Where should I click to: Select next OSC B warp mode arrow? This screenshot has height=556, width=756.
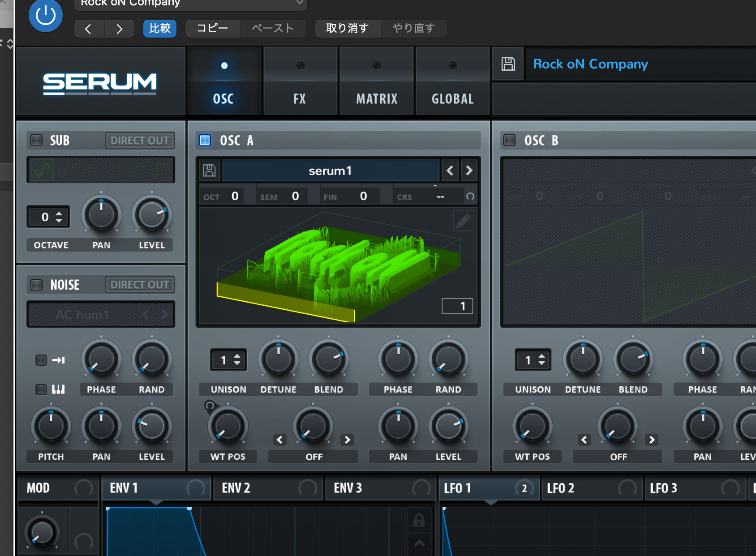tap(652, 440)
